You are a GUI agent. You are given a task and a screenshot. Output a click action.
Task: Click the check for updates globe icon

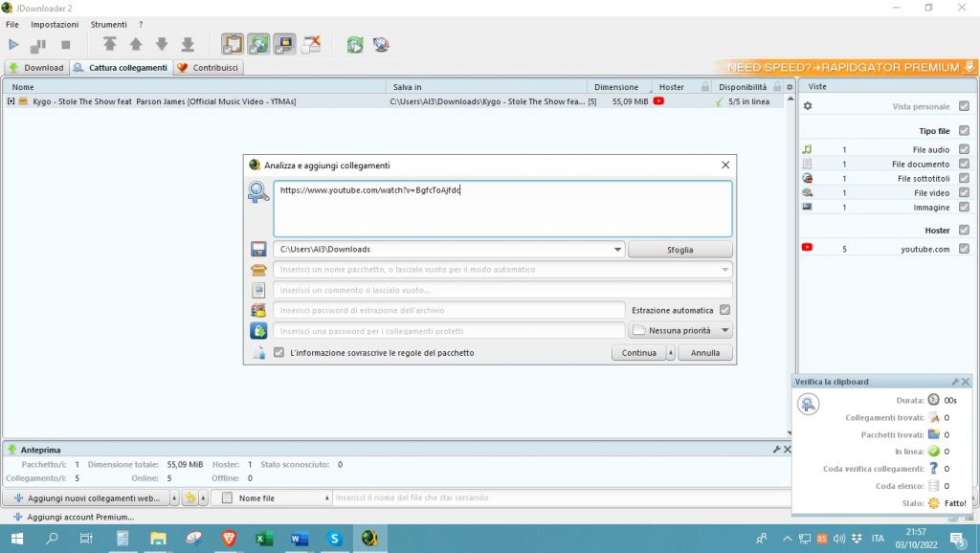click(381, 44)
